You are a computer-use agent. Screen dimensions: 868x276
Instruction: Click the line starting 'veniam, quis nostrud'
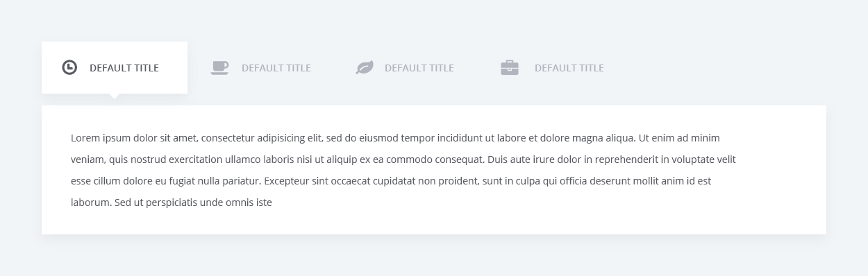pos(403,159)
